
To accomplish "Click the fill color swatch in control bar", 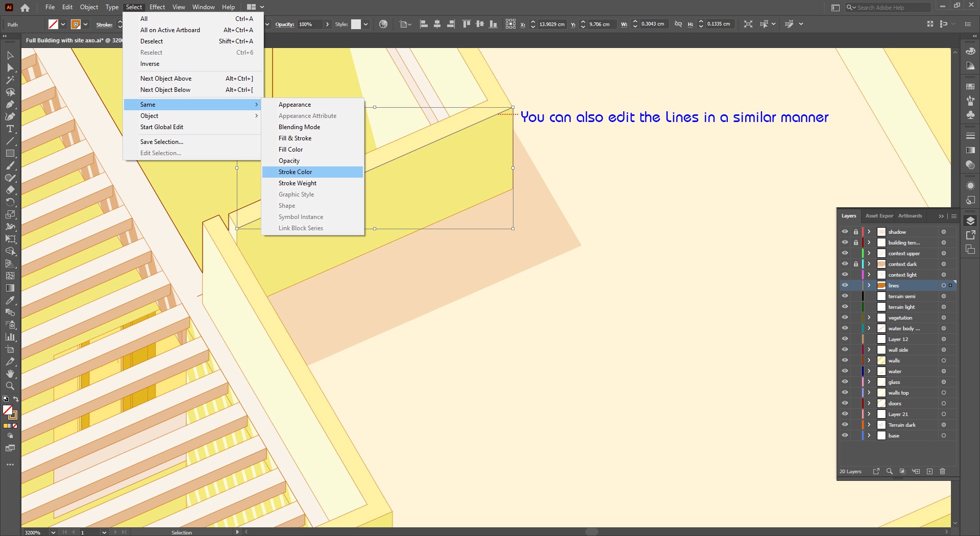I will [53, 24].
